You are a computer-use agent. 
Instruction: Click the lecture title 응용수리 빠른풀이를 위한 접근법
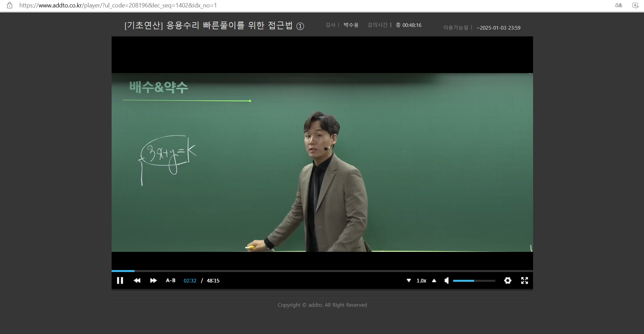click(x=214, y=26)
